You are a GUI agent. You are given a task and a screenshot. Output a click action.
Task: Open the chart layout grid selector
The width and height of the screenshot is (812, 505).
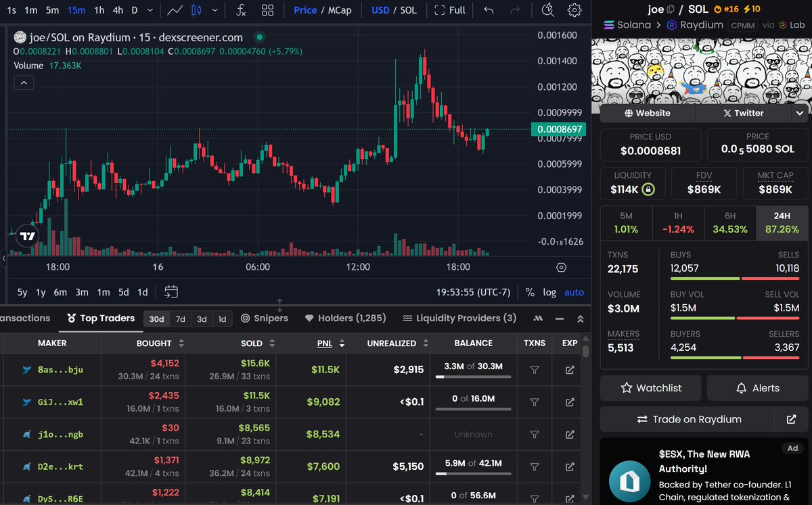pyautogui.click(x=268, y=10)
